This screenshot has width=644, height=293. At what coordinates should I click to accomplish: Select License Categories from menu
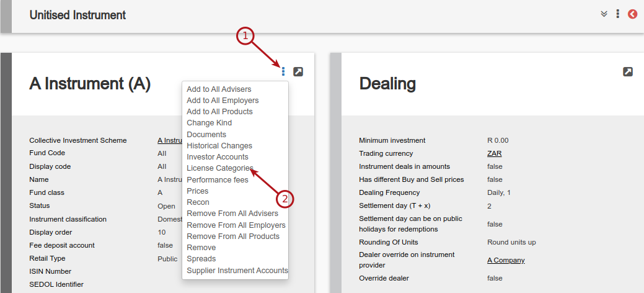(220, 168)
